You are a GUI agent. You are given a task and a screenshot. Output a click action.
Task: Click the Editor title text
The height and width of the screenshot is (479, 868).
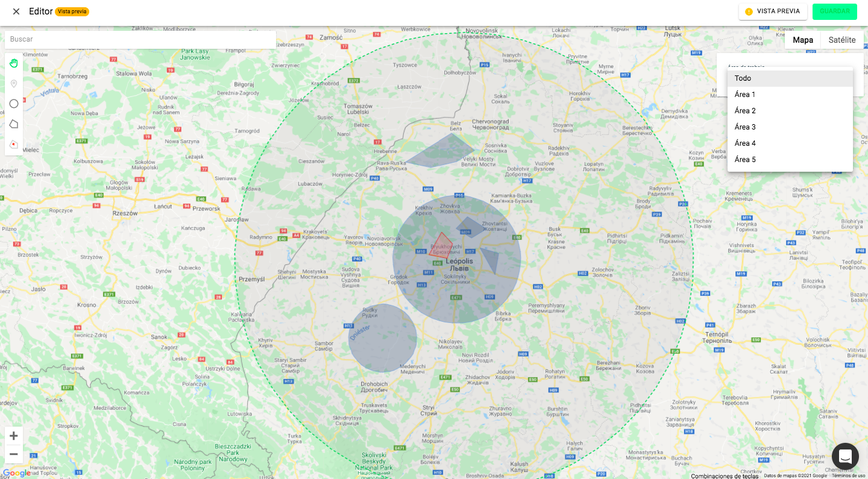[x=41, y=11]
